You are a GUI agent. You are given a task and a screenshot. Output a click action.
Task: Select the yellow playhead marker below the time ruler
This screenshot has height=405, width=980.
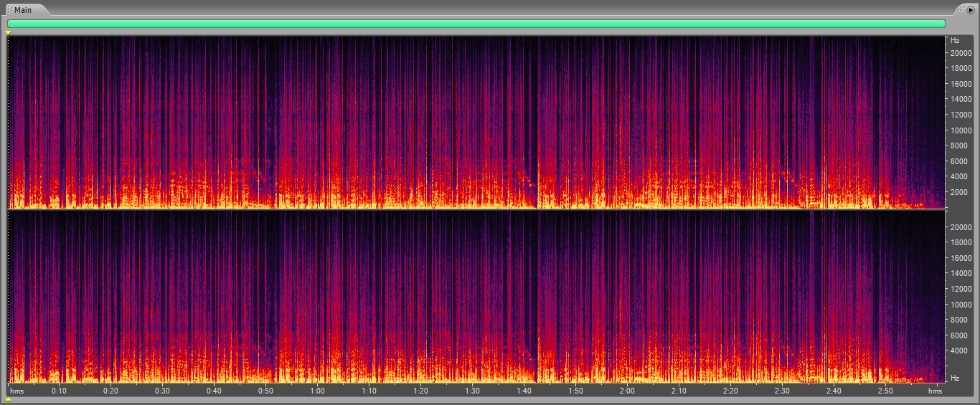9,399
